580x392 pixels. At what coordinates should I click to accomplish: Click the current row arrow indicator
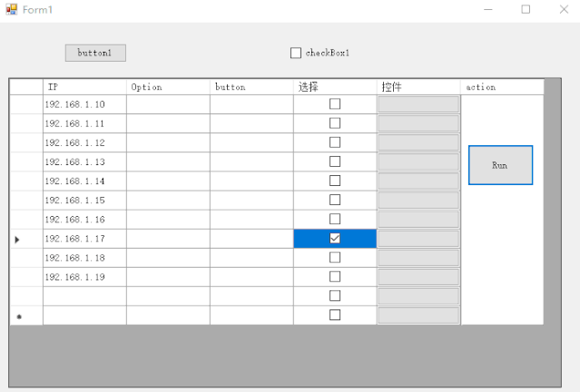[17, 239]
